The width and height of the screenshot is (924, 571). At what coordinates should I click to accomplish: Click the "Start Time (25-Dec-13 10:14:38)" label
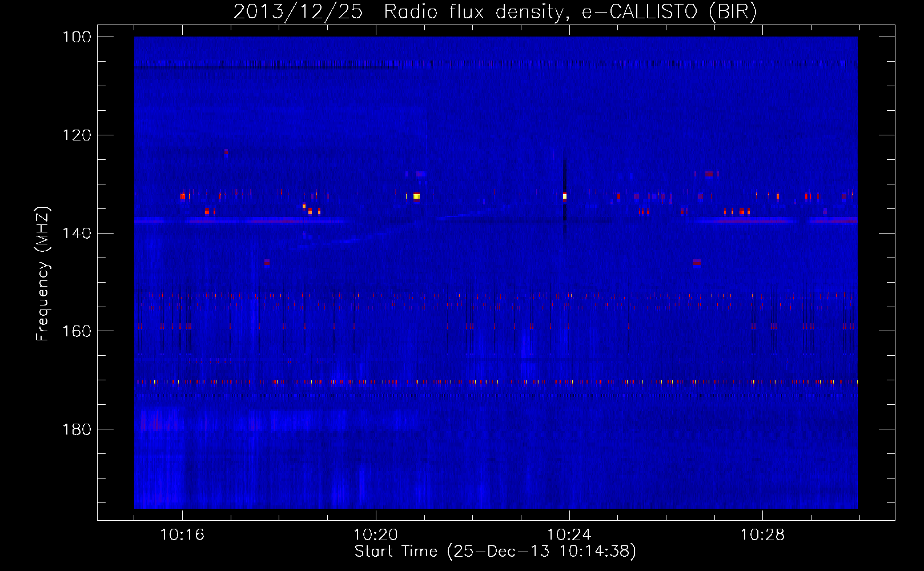click(495, 552)
